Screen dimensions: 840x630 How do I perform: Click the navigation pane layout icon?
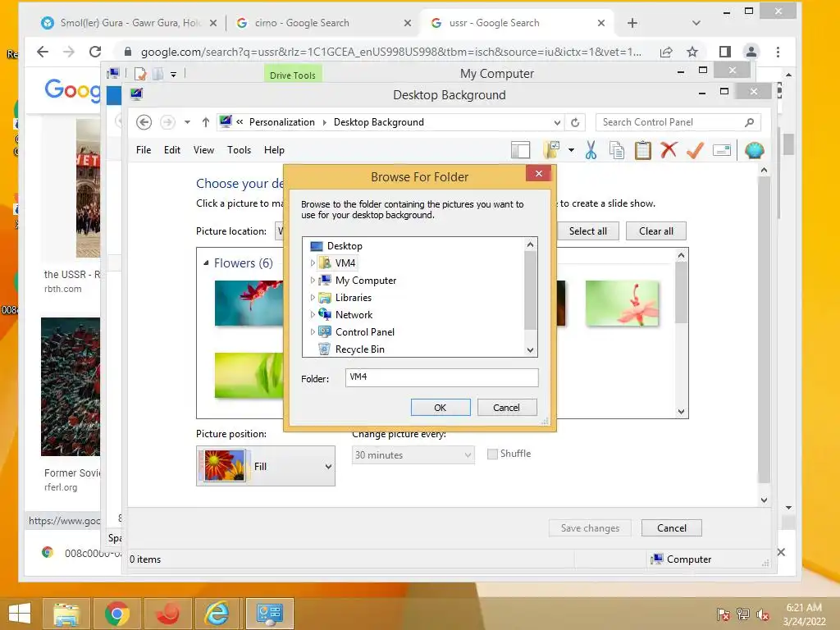tap(520, 151)
